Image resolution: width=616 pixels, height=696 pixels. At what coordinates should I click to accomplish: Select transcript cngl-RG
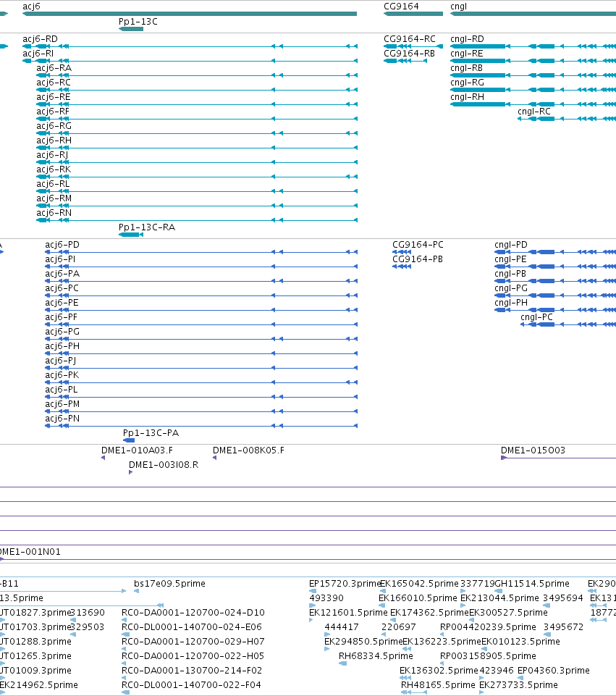[x=467, y=83]
